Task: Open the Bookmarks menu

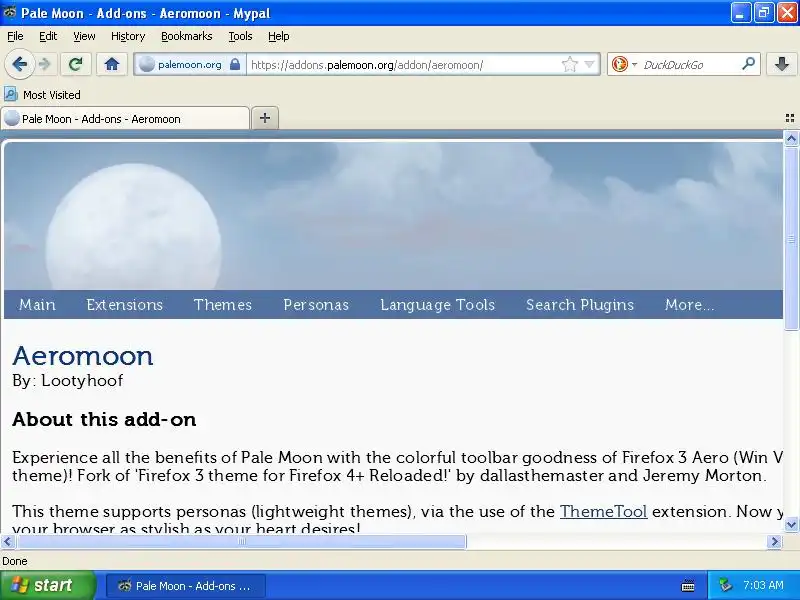Action: click(187, 36)
